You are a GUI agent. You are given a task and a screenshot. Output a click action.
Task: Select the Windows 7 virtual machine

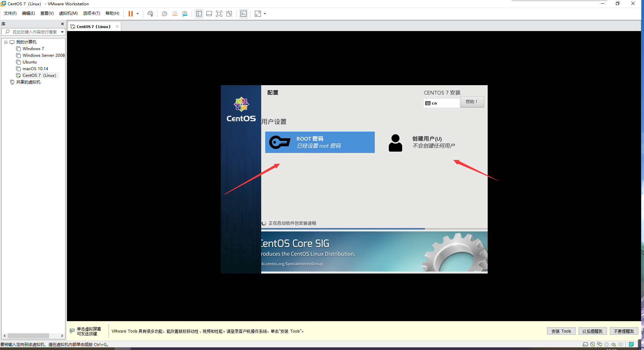(x=33, y=49)
